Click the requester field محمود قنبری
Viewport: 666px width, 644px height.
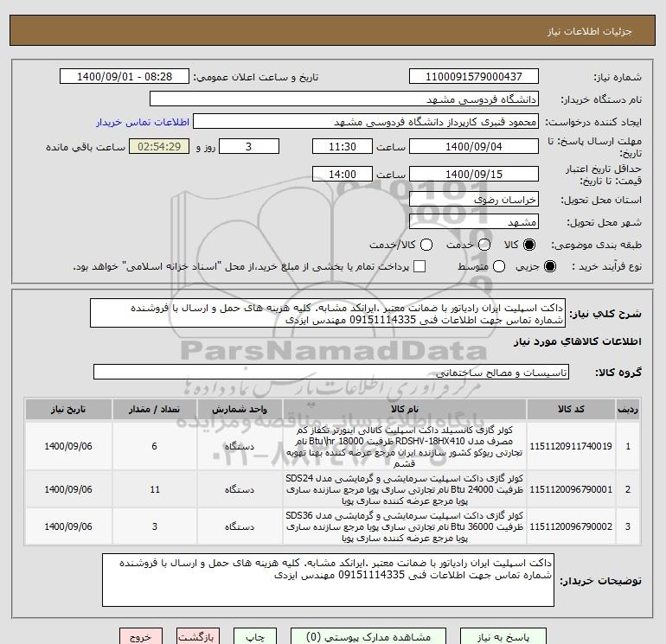[366, 122]
